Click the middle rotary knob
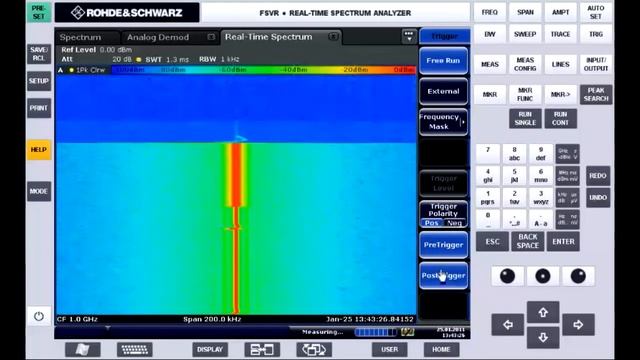 point(543,276)
